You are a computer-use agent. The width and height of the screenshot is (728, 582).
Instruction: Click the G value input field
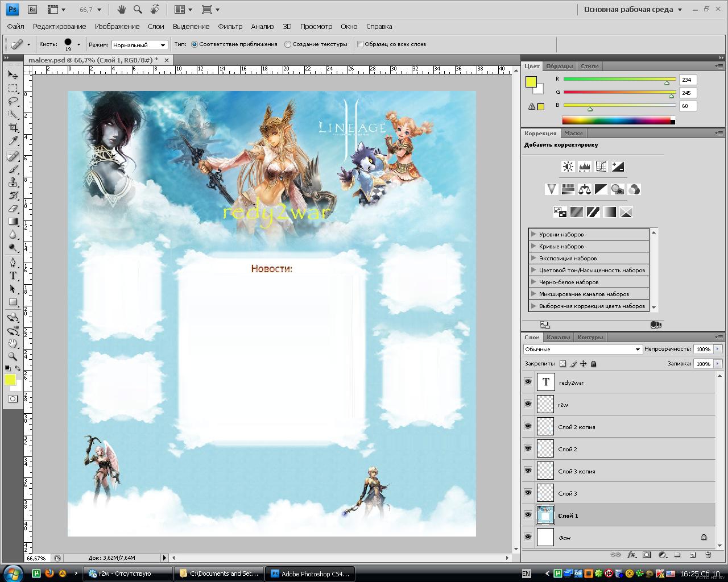coord(688,93)
